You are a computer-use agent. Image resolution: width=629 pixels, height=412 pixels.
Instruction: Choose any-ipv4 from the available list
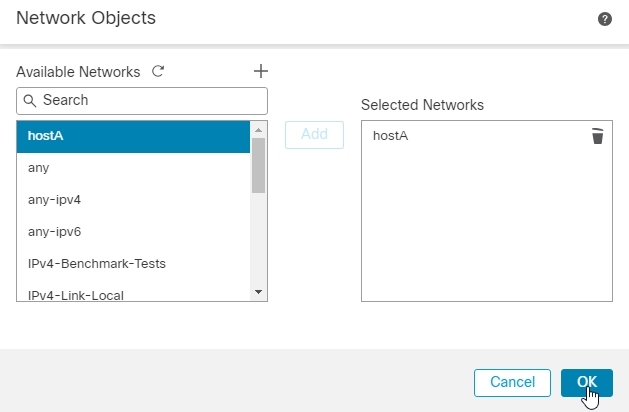(132, 200)
